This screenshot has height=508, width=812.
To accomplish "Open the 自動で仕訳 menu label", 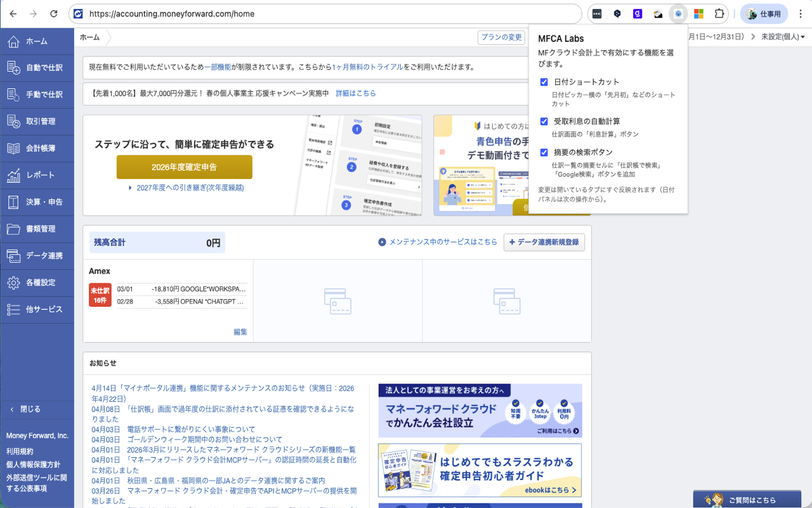I will click(x=44, y=68).
